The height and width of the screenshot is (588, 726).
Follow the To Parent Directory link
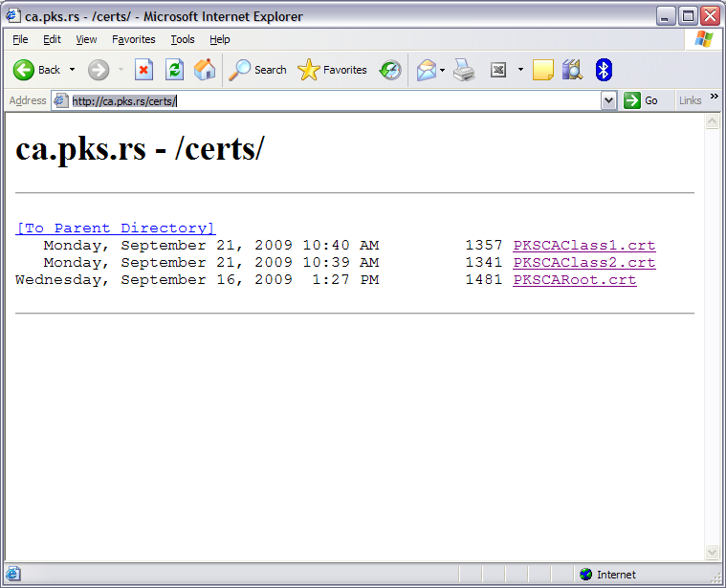pos(116,229)
